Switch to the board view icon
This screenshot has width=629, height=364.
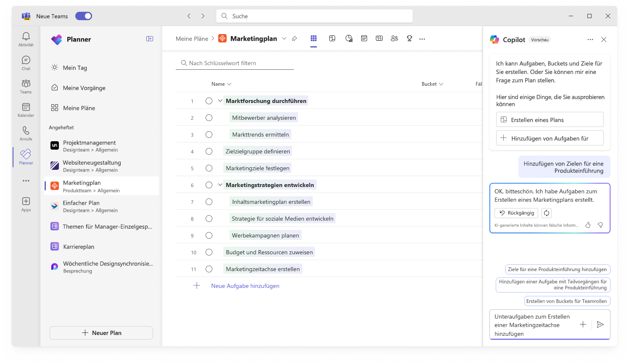(x=332, y=38)
